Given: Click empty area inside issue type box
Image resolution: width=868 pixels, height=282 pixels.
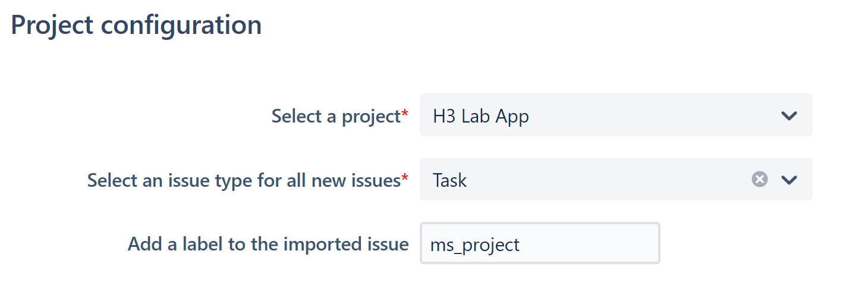Looking at the screenshot, I should (x=606, y=179).
